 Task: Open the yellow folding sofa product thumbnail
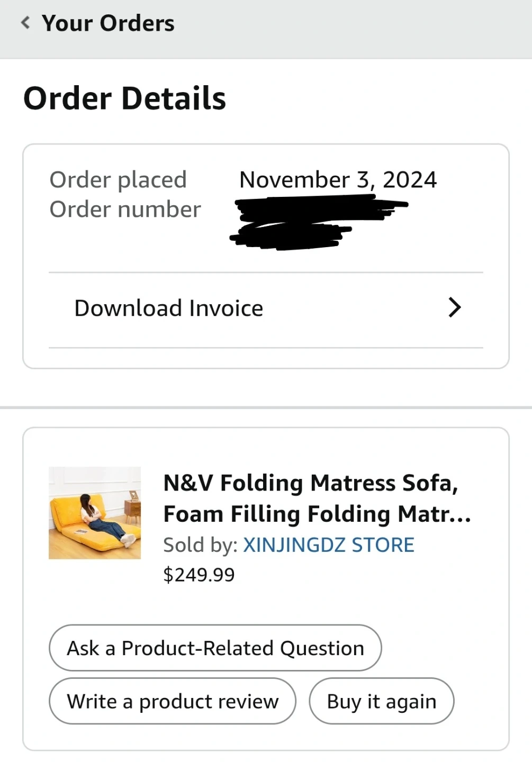[95, 513]
